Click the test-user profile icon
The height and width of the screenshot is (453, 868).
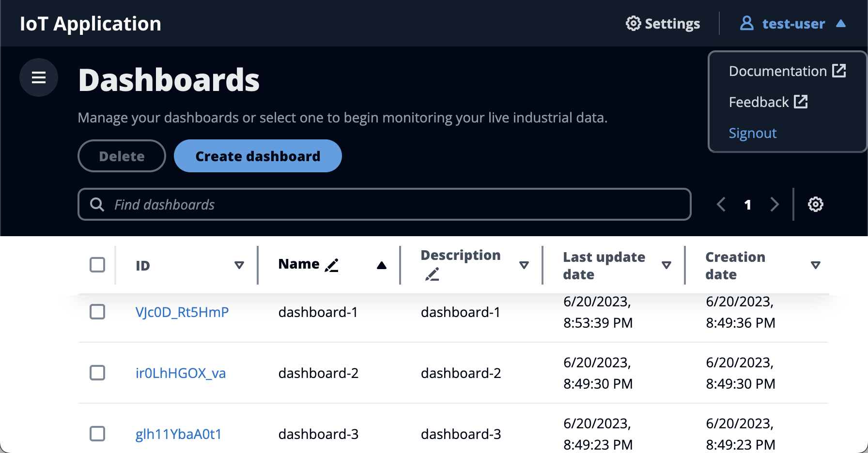[746, 23]
